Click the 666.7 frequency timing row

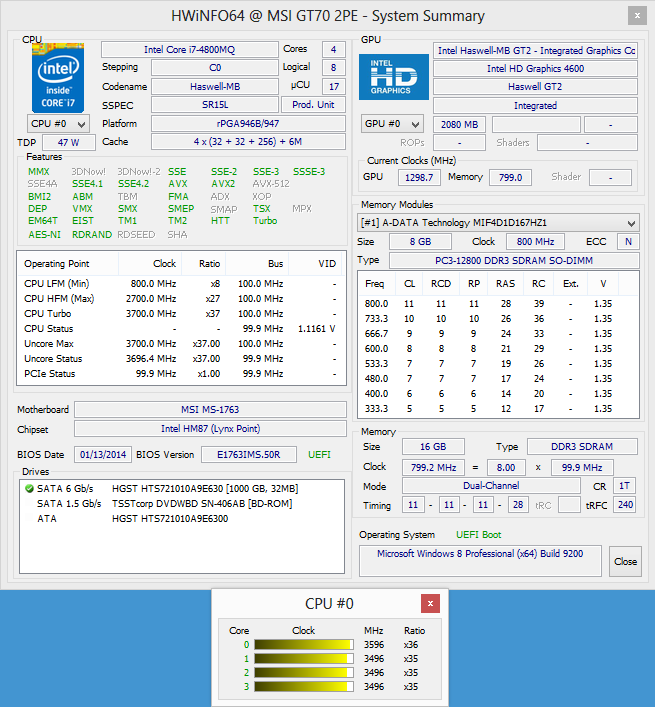498,334
